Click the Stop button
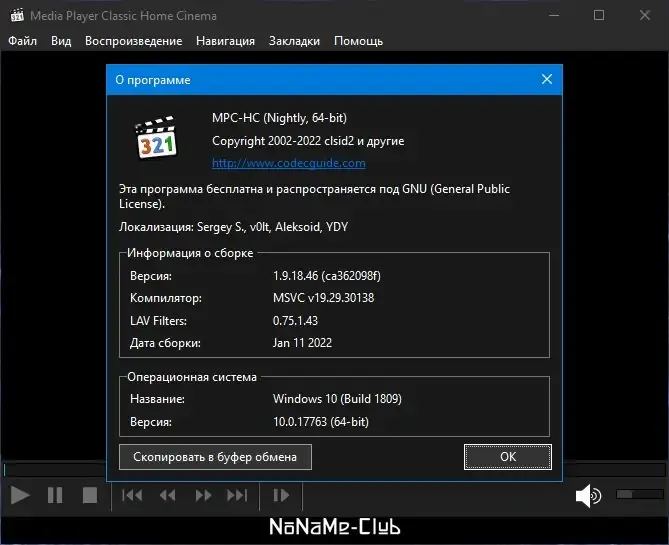The width and height of the screenshot is (669, 545). [90, 495]
